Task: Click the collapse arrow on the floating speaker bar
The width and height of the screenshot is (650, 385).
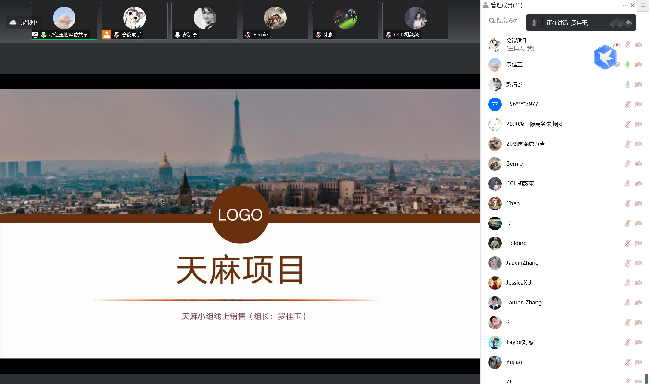Action: 628,22
